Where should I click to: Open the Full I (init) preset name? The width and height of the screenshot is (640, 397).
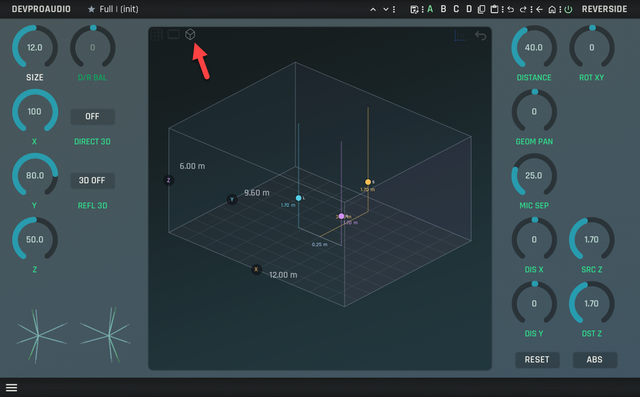119,9
